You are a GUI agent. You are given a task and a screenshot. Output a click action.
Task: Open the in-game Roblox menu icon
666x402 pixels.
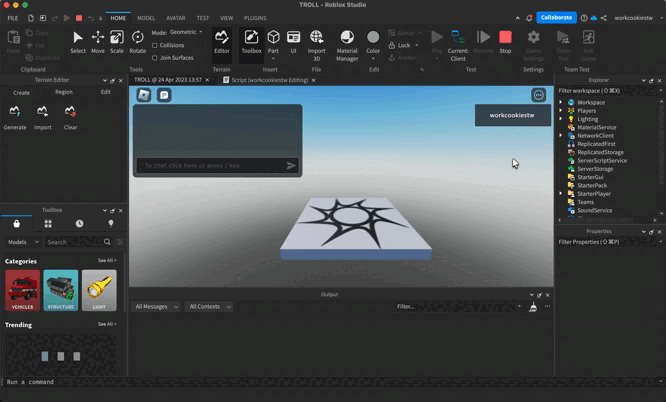pyautogui.click(x=144, y=95)
